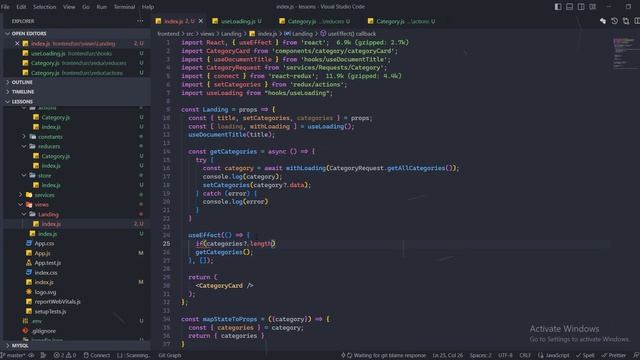Change Spaces: 2 indentation setting
This screenshot has height=360, width=640.
pos(480,356)
